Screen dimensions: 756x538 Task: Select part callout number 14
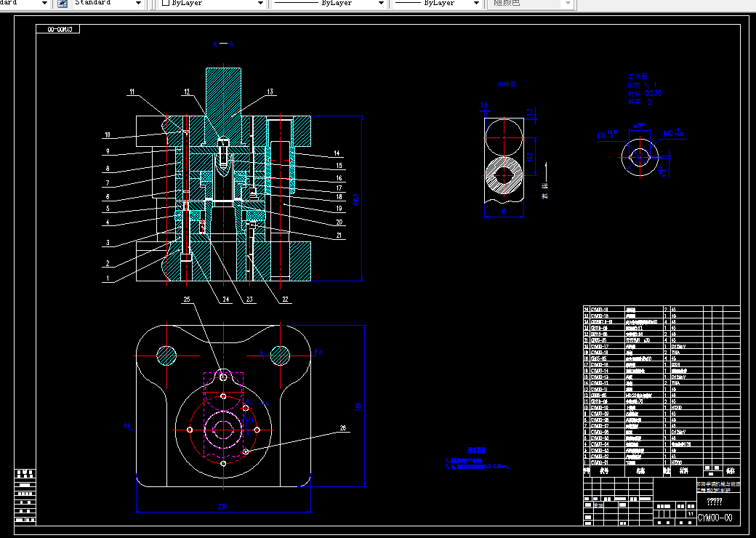coord(337,153)
